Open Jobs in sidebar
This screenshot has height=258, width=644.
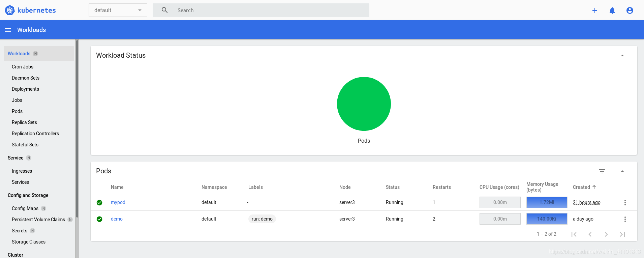pyautogui.click(x=17, y=100)
